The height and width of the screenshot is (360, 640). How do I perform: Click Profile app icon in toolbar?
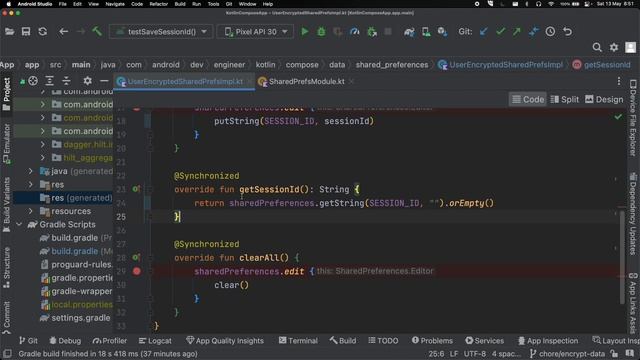coord(354,32)
